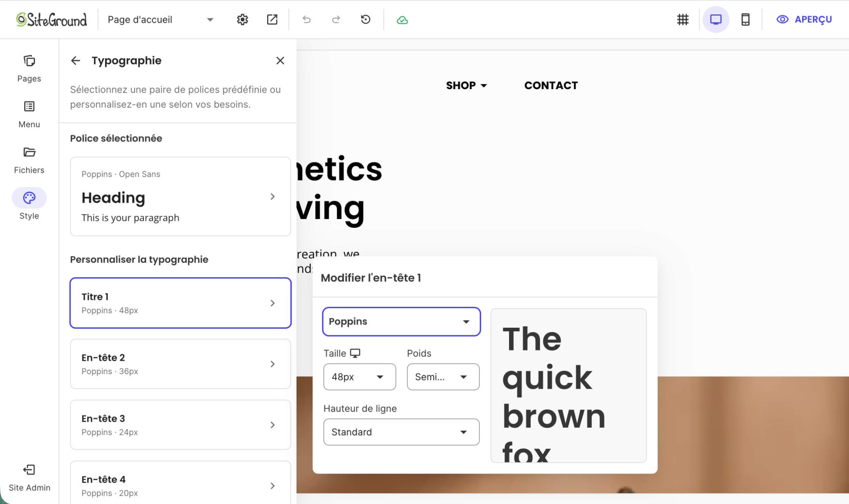
Task: Open the Fichiers sidebar panel
Action: click(29, 160)
